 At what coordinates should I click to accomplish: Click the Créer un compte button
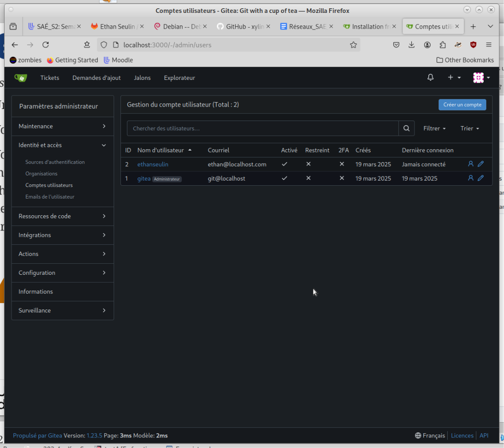(x=462, y=105)
